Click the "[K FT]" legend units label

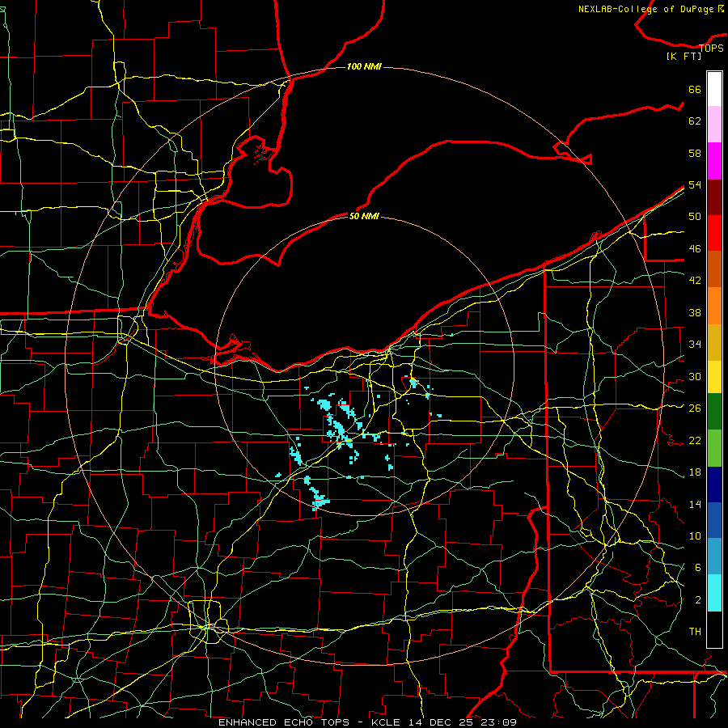click(684, 57)
